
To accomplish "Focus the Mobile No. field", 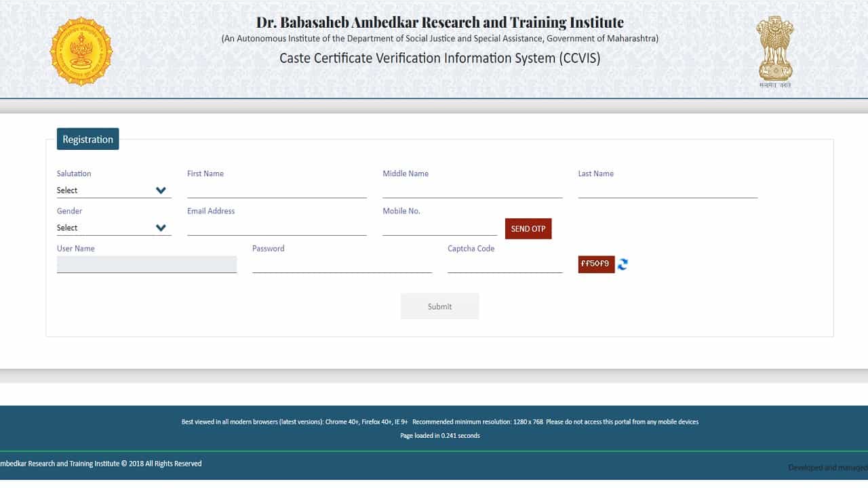I will 439,228.
